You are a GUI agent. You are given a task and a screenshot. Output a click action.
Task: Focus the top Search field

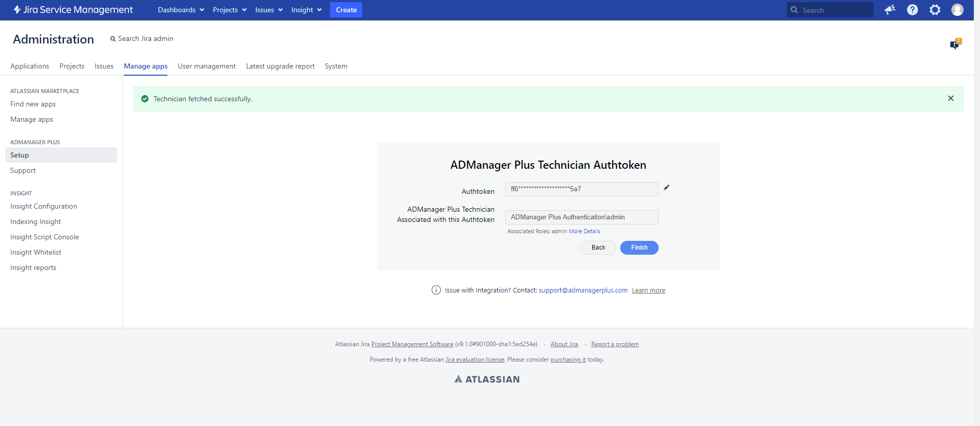[830, 10]
